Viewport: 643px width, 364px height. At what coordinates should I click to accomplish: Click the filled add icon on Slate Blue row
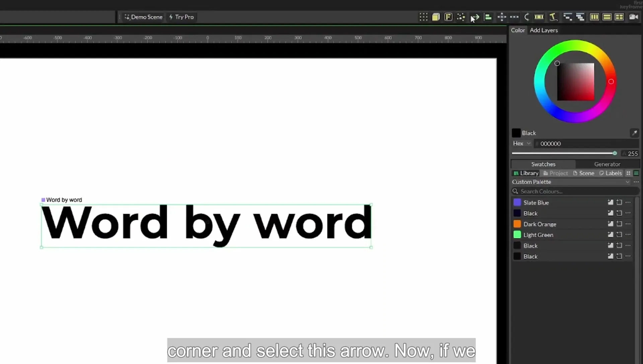click(611, 202)
